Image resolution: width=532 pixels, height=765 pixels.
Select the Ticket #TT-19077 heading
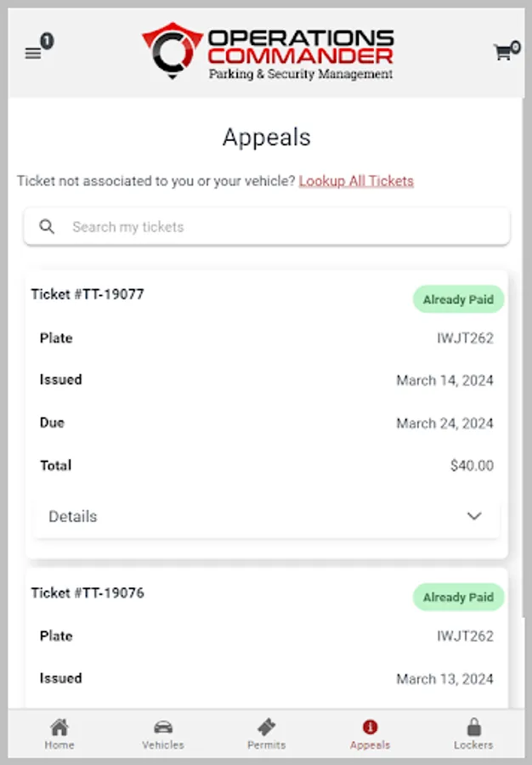[88, 294]
